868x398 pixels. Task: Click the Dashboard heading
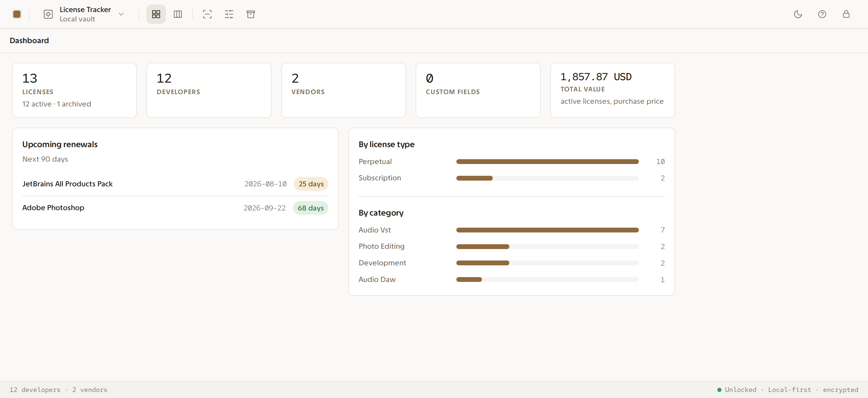pyautogui.click(x=29, y=40)
